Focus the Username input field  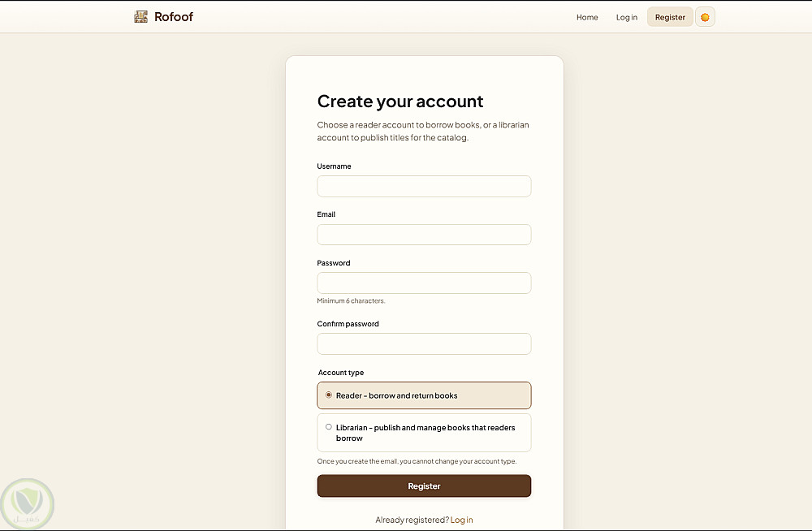point(424,187)
